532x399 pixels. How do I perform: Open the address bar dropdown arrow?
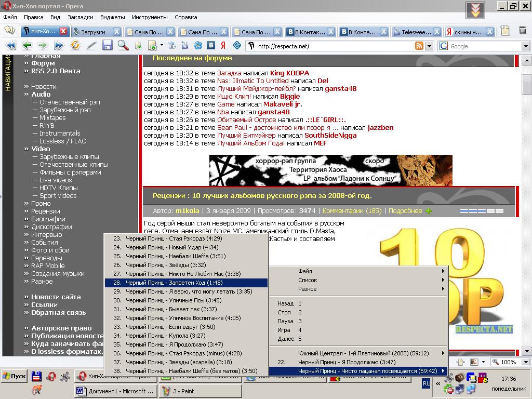click(429, 46)
